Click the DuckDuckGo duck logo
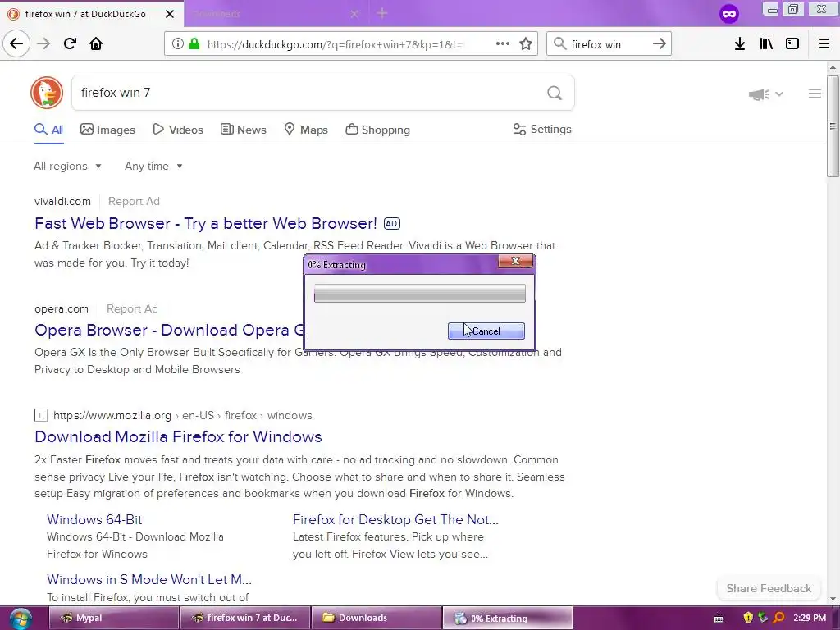The image size is (840, 630). [x=47, y=93]
